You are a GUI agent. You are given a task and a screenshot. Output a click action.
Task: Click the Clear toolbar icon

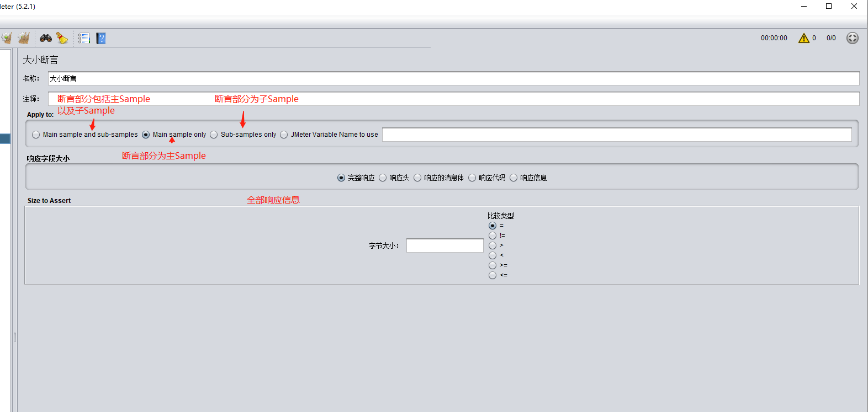[6, 38]
